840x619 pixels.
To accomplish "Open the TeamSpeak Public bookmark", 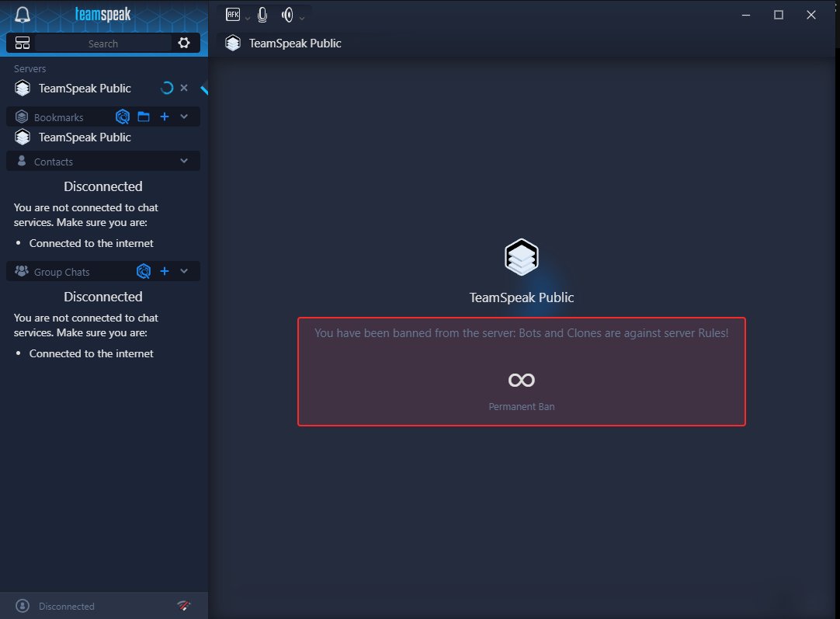I will tap(85, 137).
